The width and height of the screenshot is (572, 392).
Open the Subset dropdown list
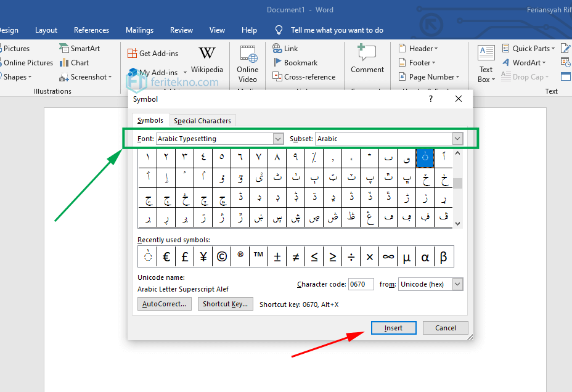[457, 139]
